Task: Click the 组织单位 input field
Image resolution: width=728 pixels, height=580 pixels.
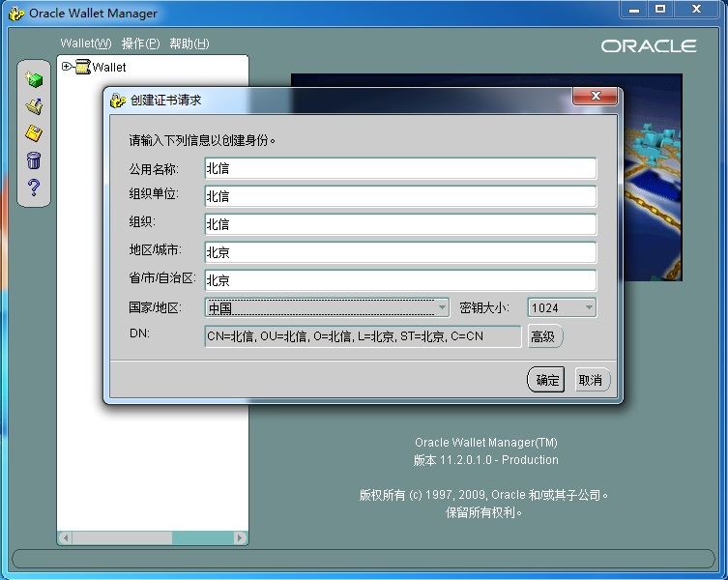Action: [400, 196]
